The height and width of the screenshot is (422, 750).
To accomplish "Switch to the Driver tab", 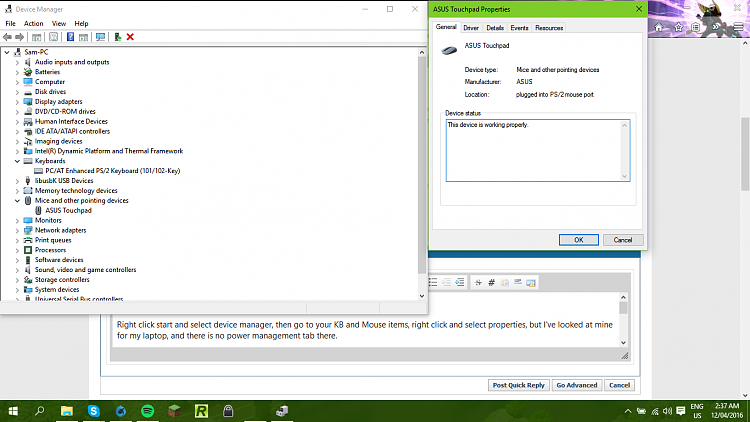I will coord(471,28).
